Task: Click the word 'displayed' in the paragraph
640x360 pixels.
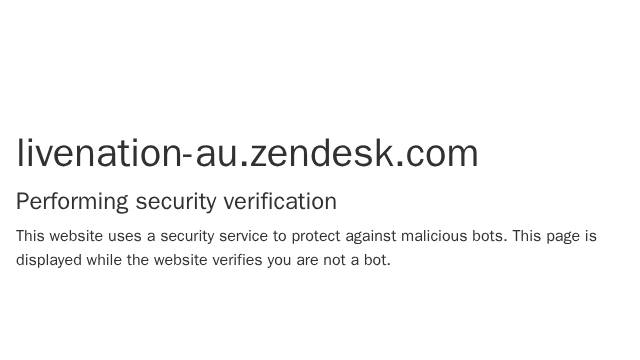Action: coord(49,260)
